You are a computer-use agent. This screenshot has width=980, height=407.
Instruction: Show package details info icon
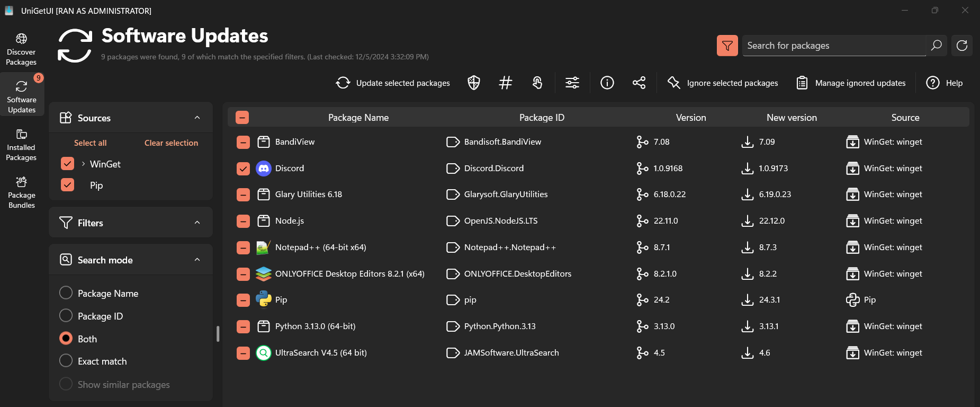[607, 83]
